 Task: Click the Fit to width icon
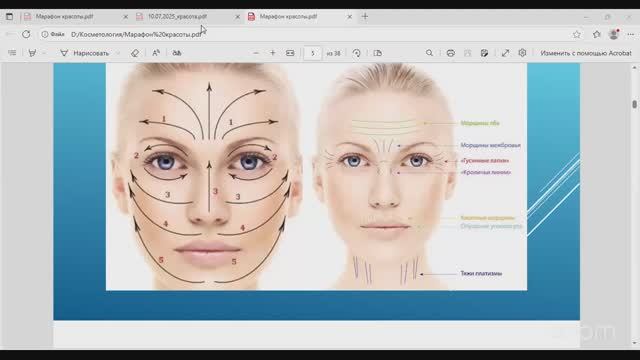(x=290, y=53)
